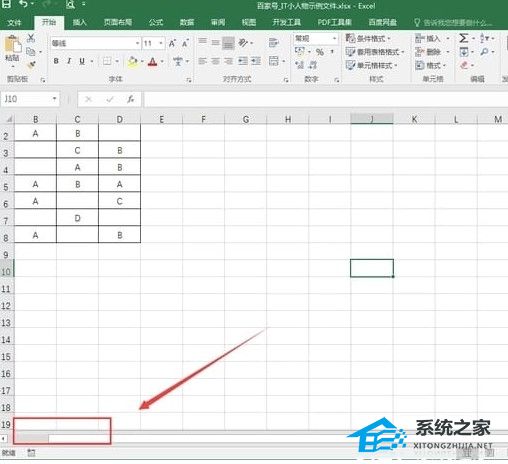The image size is (508, 464).
Task: Click the AutoSum sigma icon
Action: 464,38
